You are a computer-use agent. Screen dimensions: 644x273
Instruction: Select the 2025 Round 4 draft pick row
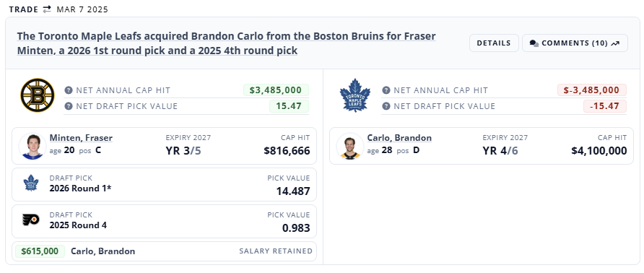click(x=165, y=221)
